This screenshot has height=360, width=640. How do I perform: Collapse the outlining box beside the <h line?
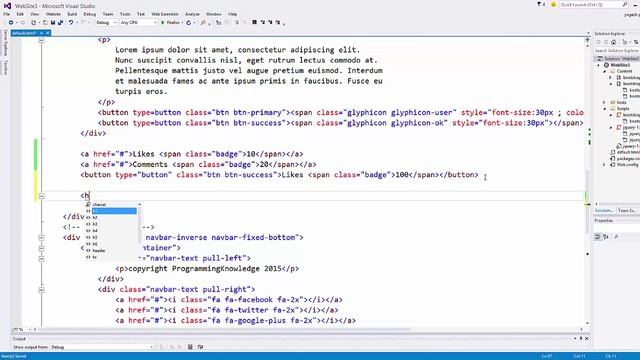tap(41, 196)
